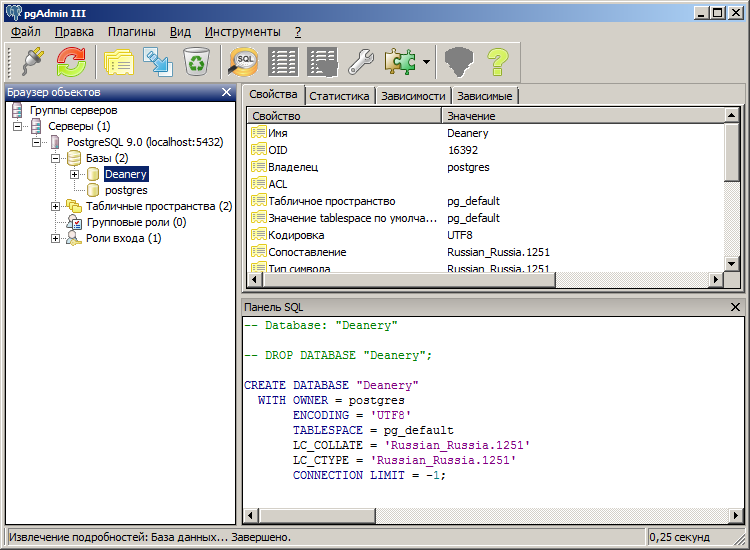Select the Табличное пространство property row
Screen dimensions: 750x550
486,201
